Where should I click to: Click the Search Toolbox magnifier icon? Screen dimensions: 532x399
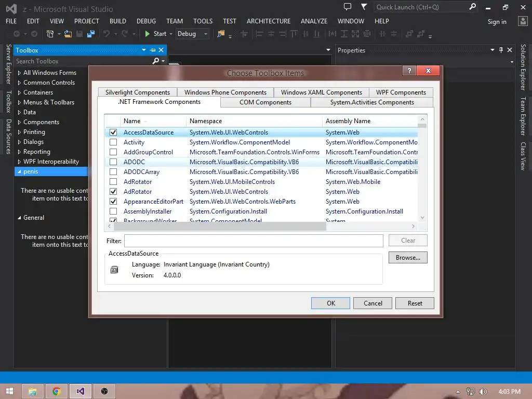tap(156, 61)
